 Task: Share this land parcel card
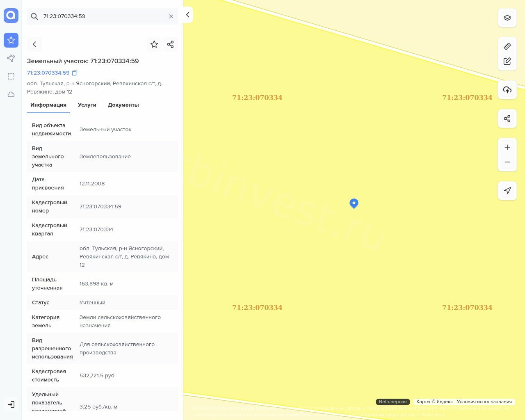[171, 44]
